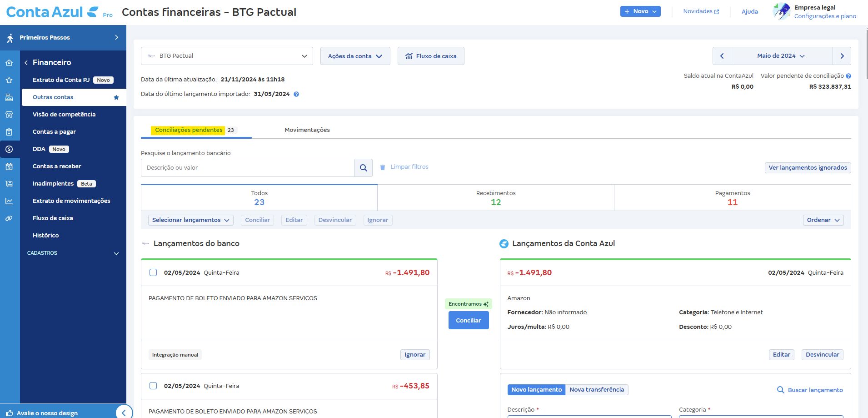Open the favorites star icon in left rail

coord(9,80)
